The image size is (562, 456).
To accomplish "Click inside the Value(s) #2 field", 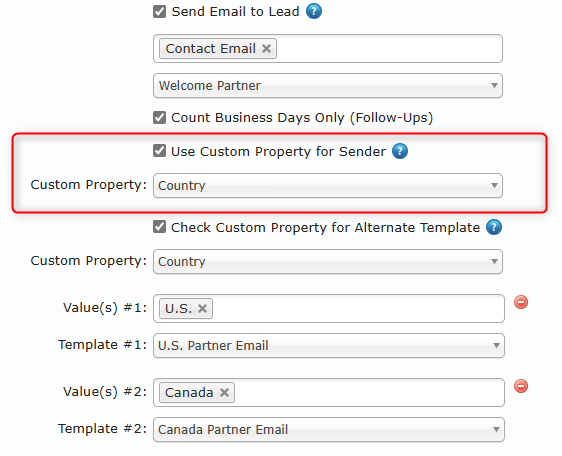I will [x=369, y=392].
